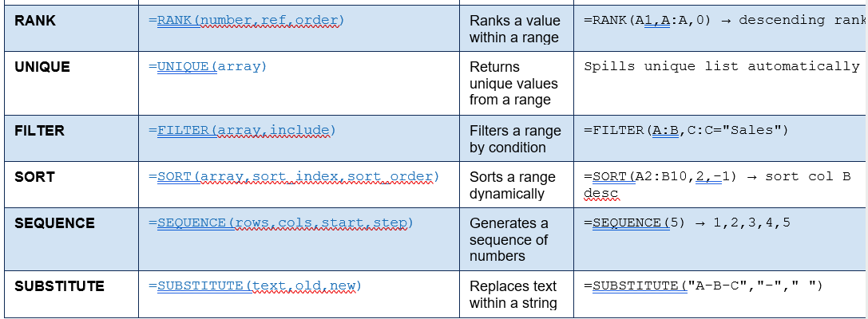Click the =SUBSTITUTE("A-B-C","-"," ") example
This screenshot has height=319, width=868.
point(704,286)
